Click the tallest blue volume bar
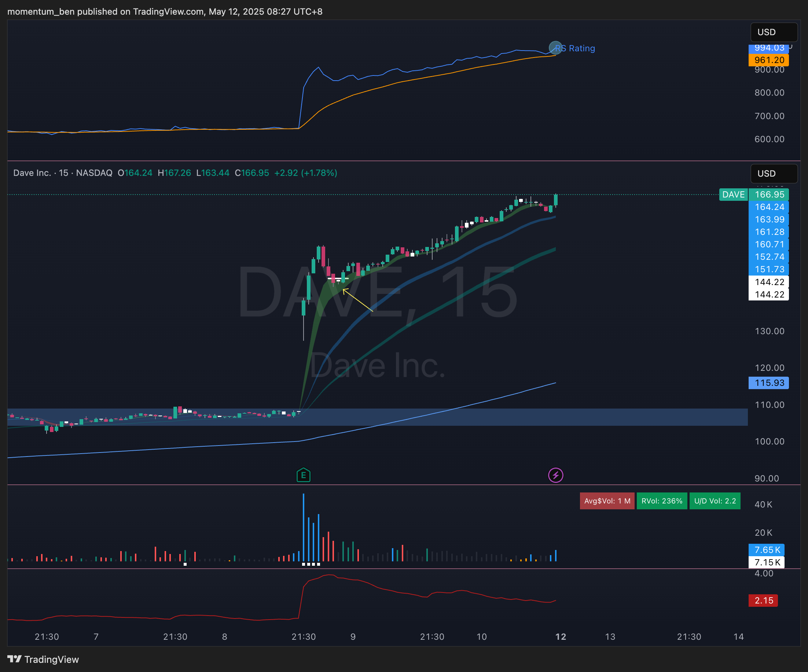Screen dimensions: 808x672 click(x=303, y=527)
